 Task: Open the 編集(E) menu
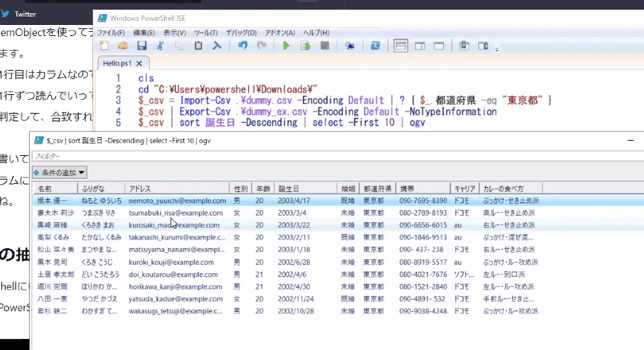143,33
